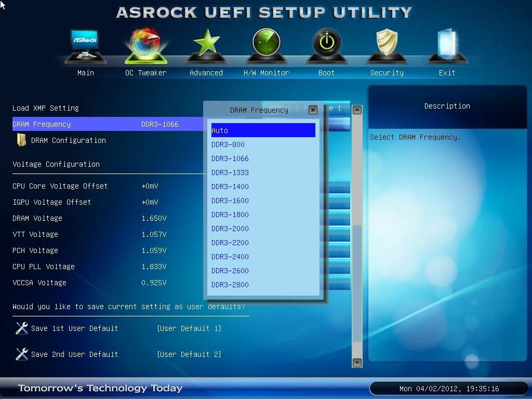Select the DRAM Frequency setting row

[104, 124]
